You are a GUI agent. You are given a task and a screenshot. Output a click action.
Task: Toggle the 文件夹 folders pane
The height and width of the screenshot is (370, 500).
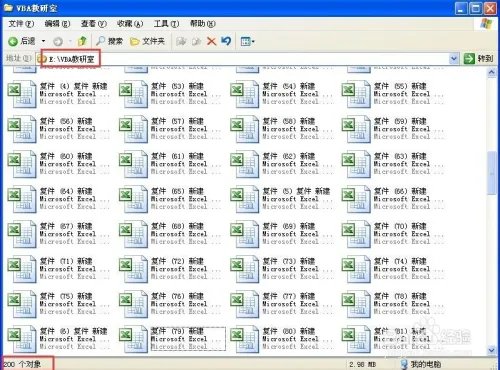148,41
